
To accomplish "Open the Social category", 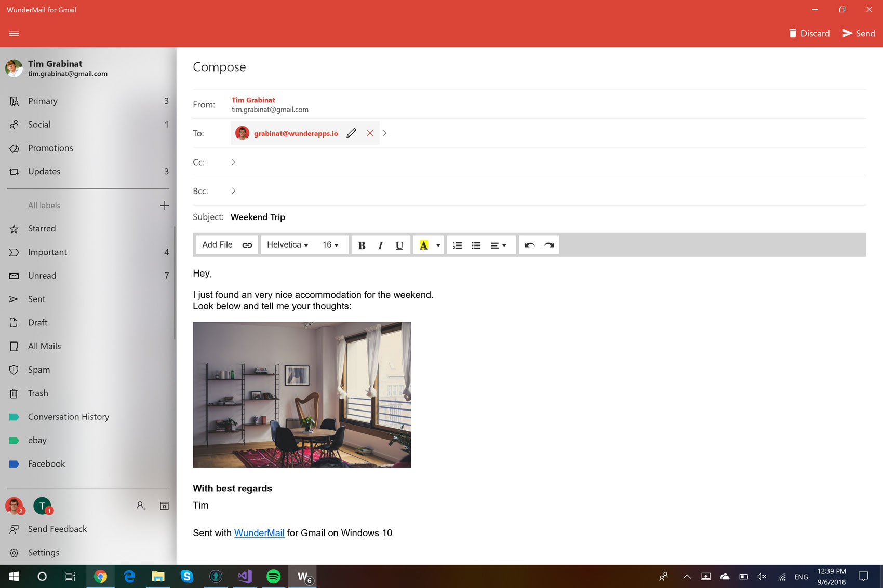I will [x=88, y=125].
